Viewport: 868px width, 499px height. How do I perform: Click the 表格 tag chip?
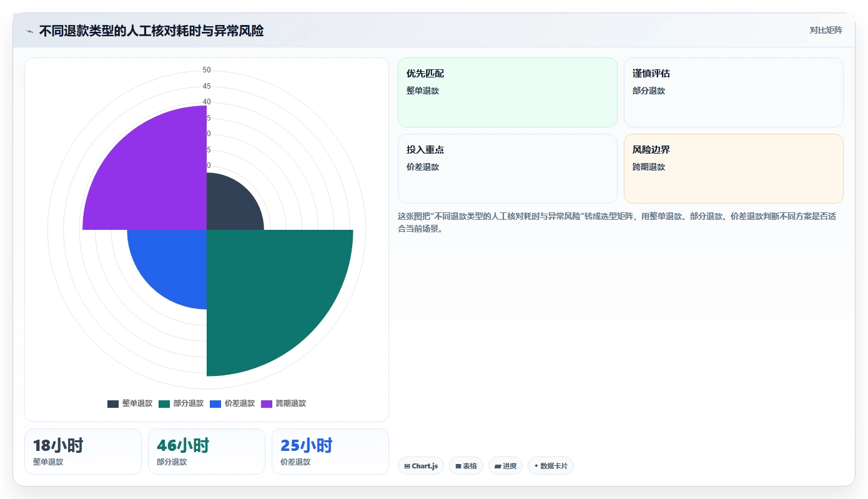click(466, 466)
